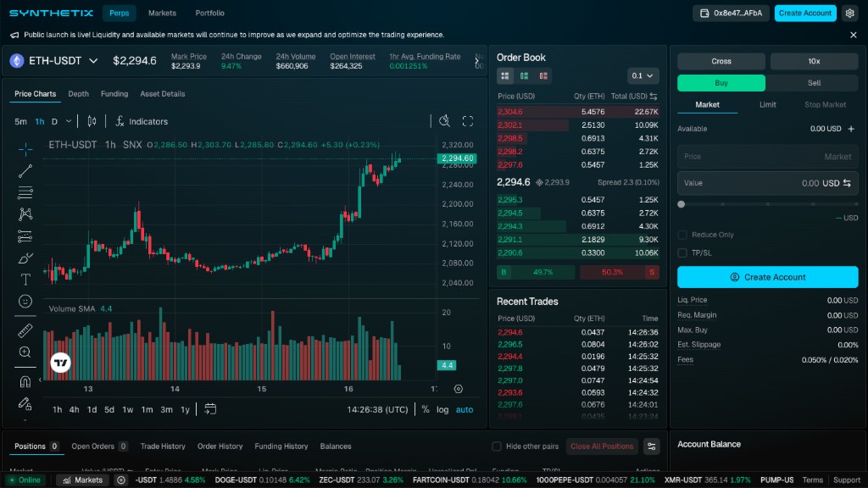This screenshot has height=488, width=868.
Task: Enable the Magnet snapping tool
Action: pyautogui.click(x=25, y=381)
